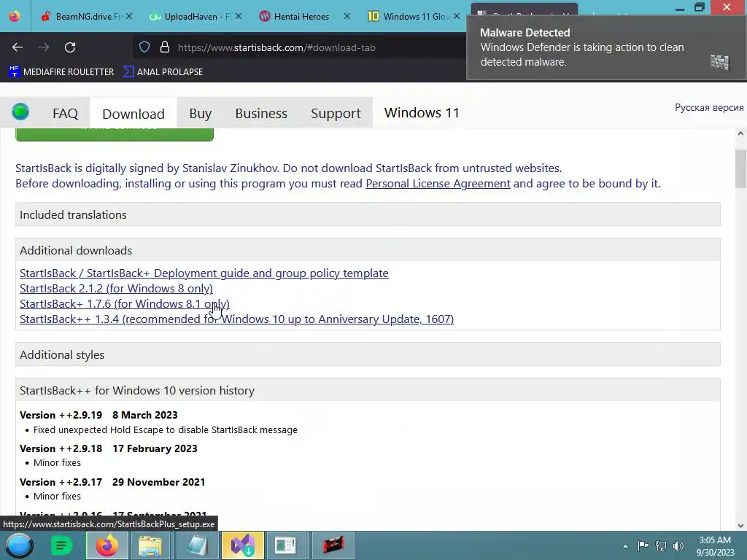Expand the Additional styles section
This screenshot has width=747, height=560.
coord(368,355)
